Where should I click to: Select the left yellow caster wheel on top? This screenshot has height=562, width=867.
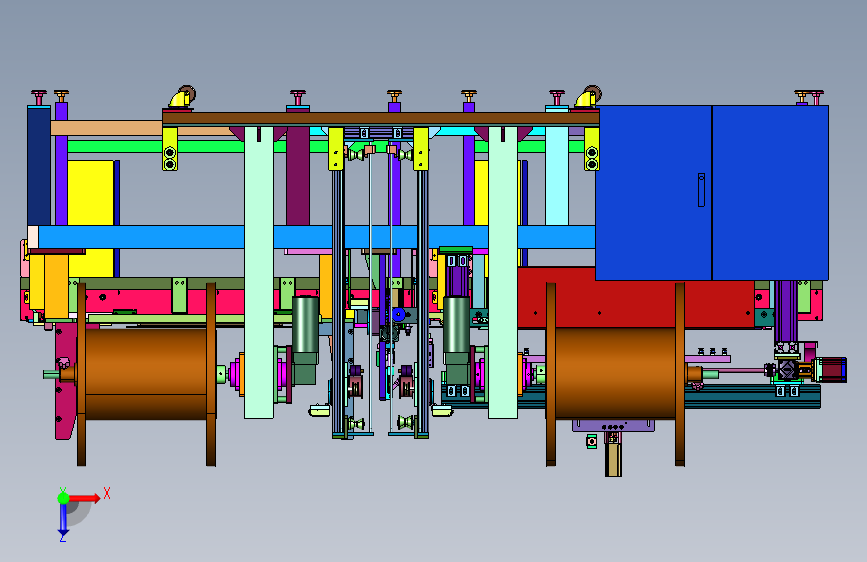coord(182,98)
